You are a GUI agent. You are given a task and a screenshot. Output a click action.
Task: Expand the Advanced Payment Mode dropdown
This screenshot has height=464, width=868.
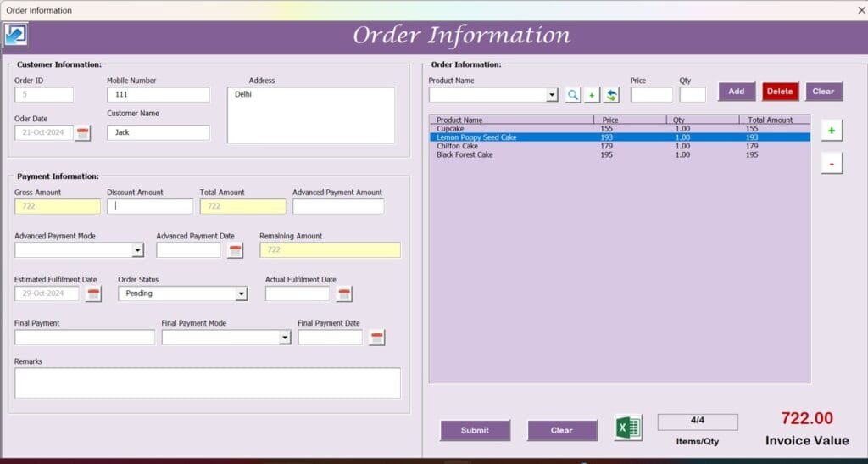tap(137, 250)
